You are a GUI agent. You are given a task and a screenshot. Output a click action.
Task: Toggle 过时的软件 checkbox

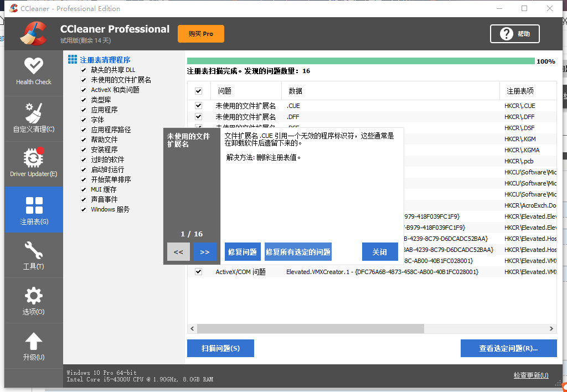(84, 159)
